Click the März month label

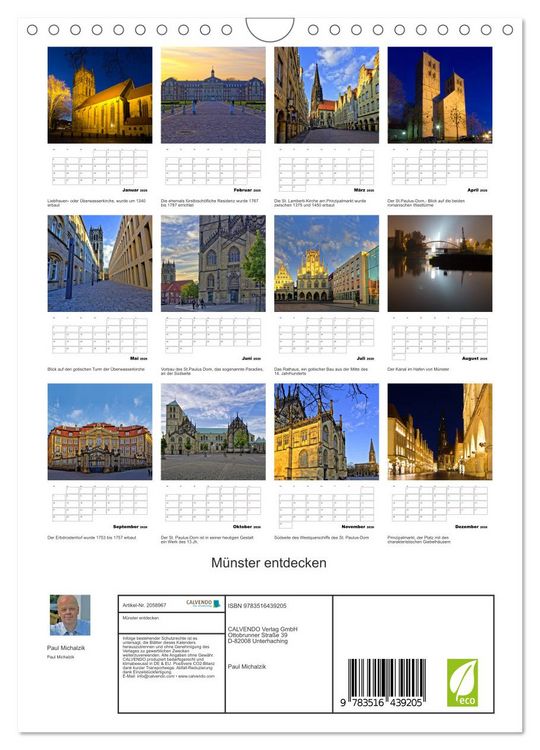click(x=364, y=190)
